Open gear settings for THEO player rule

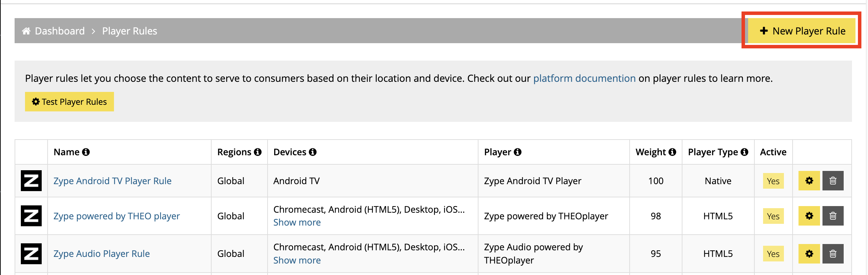tap(809, 216)
